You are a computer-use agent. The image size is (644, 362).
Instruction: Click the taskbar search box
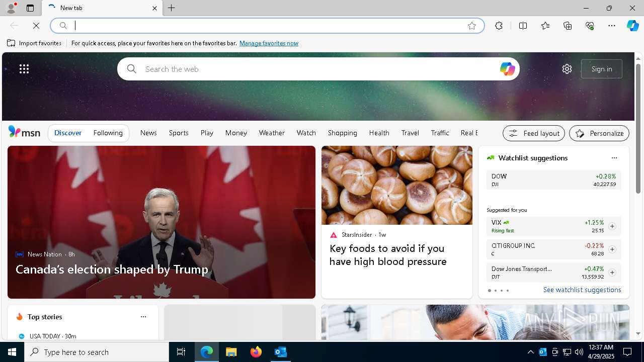(97, 352)
